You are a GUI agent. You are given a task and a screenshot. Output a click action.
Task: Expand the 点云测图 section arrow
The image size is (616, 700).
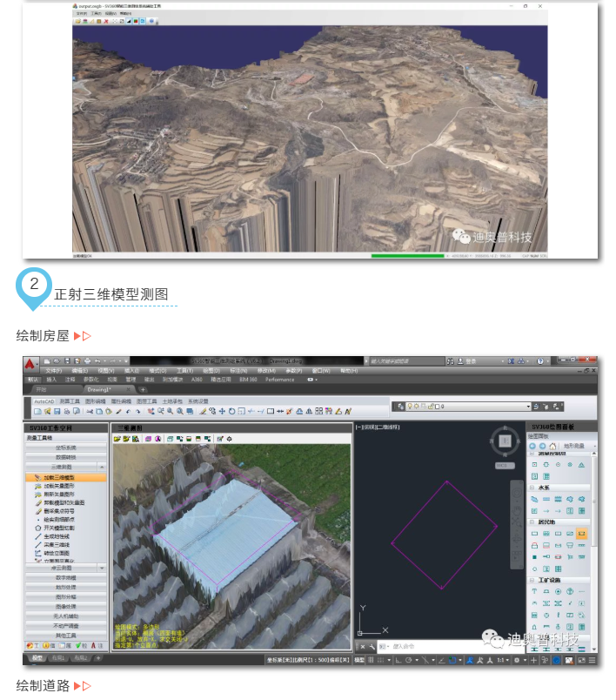102,568
